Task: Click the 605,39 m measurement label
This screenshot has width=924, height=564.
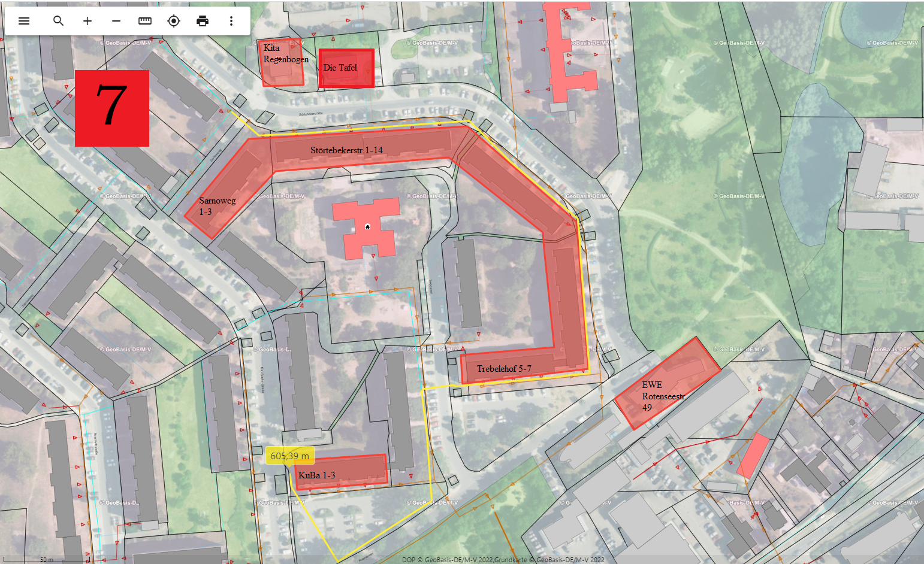Action: pyautogui.click(x=289, y=456)
